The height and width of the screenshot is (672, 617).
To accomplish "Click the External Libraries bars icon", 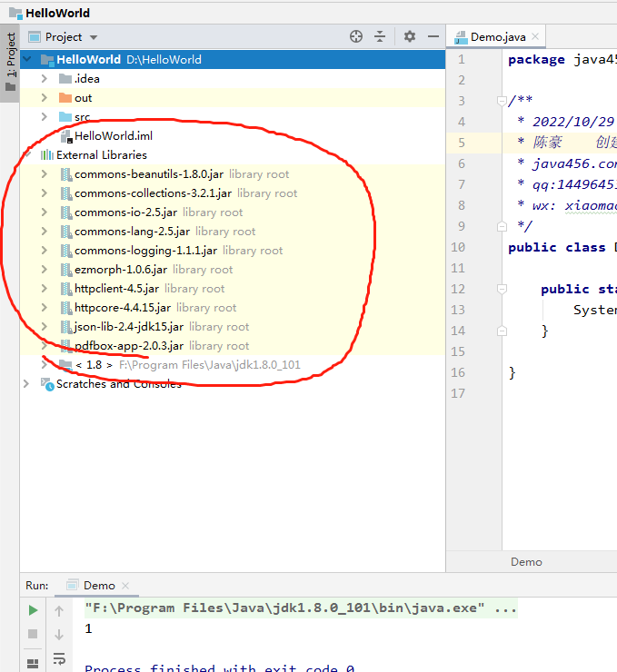I will point(47,155).
